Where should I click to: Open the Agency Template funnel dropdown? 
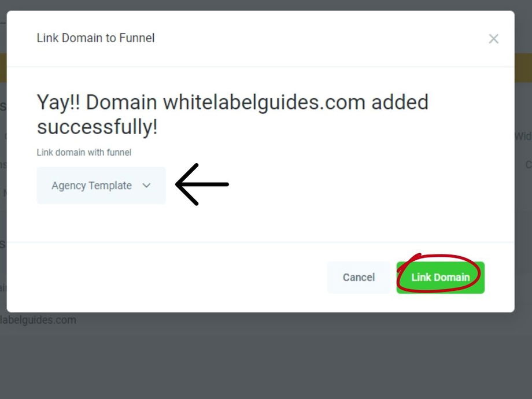click(101, 185)
